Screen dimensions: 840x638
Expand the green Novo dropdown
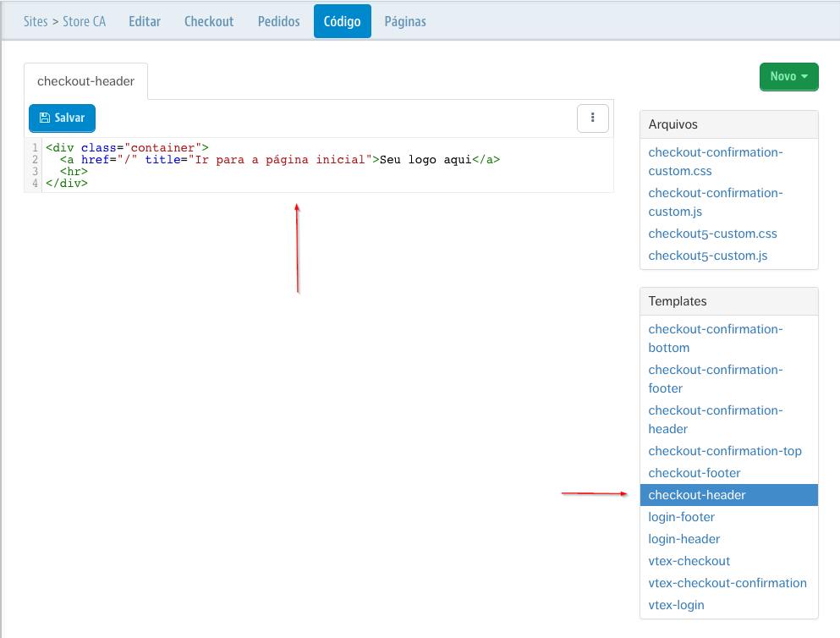788,76
